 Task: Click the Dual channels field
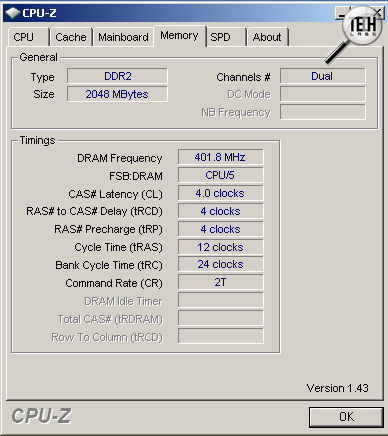(x=322, y=76)
